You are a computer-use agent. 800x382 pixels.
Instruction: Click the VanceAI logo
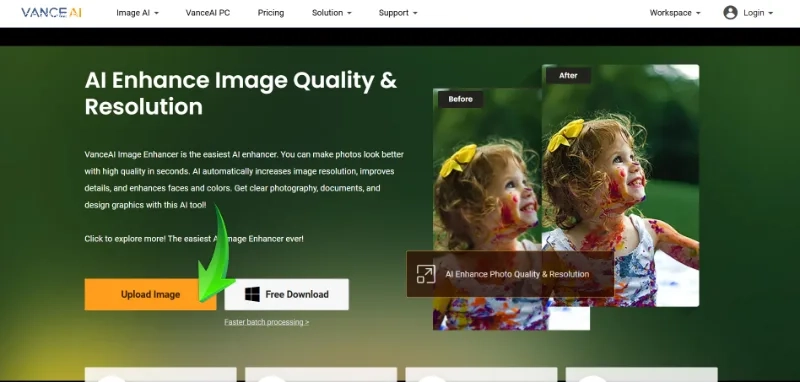(x=51, y=13)
